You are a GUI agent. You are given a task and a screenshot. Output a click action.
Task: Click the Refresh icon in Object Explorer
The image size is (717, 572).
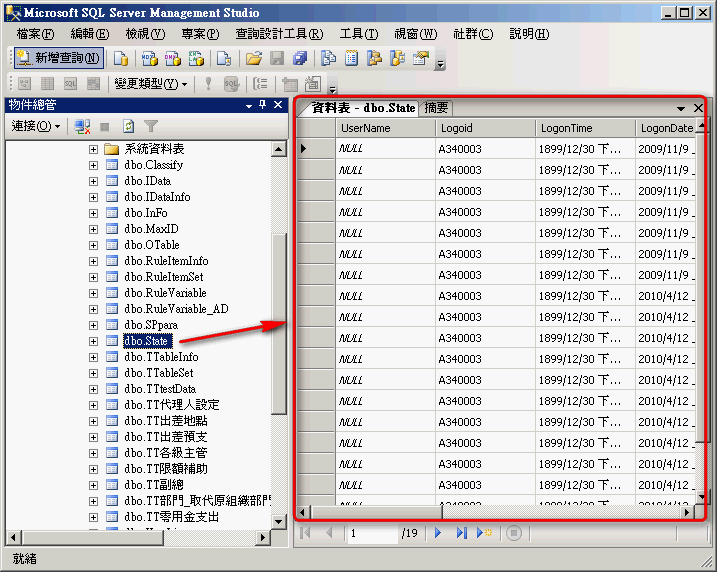[x=128, y=126]
